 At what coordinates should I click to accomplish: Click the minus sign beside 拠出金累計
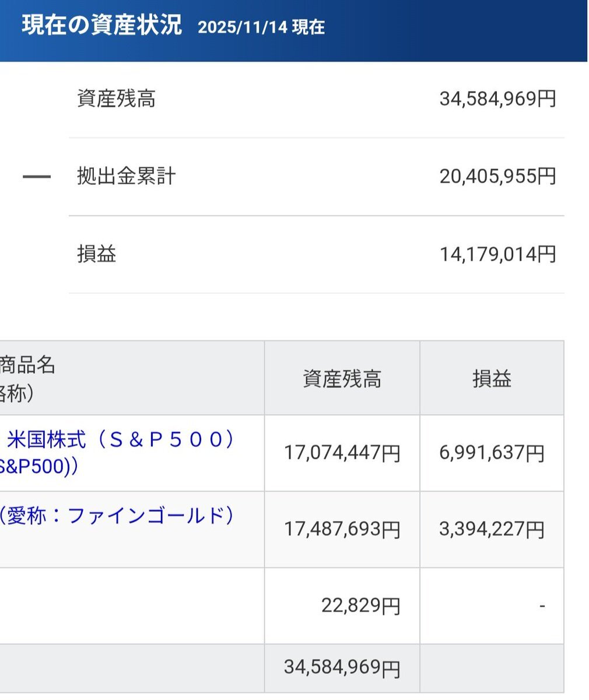click(x=36, y=176)
